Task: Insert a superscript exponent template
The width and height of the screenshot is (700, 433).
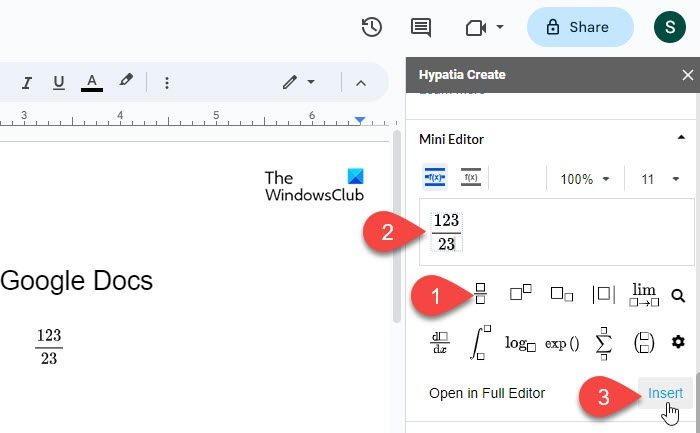Action: coord(521,293)
